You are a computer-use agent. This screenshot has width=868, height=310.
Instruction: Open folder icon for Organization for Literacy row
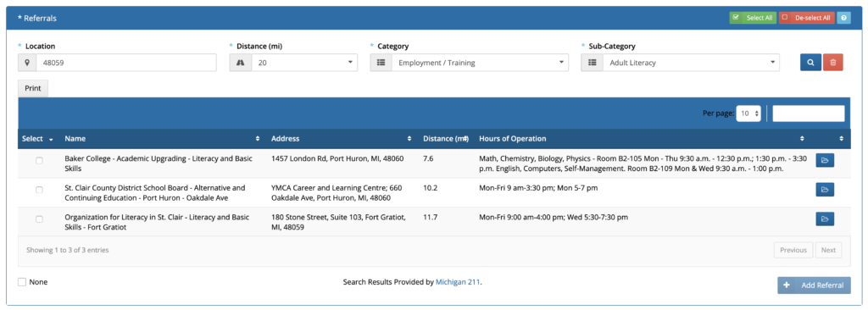825,219
